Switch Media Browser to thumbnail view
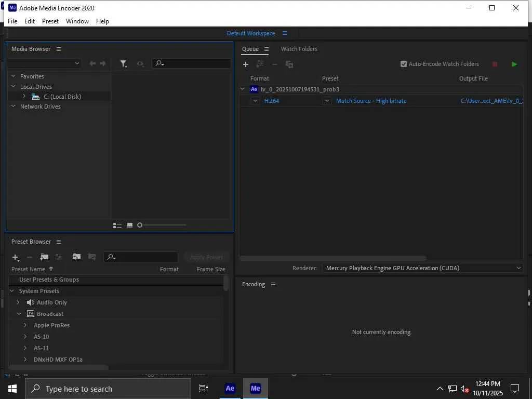The height and width of the screenshot is (399, 532). pos(129,225)
